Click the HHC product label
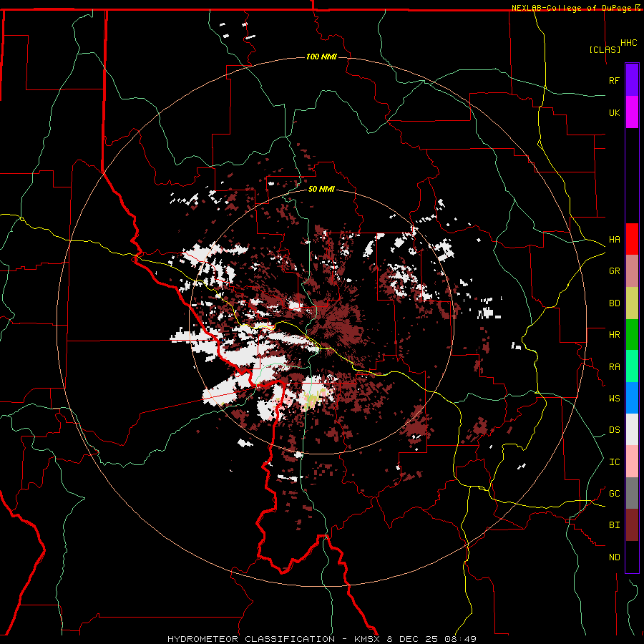 629,43
